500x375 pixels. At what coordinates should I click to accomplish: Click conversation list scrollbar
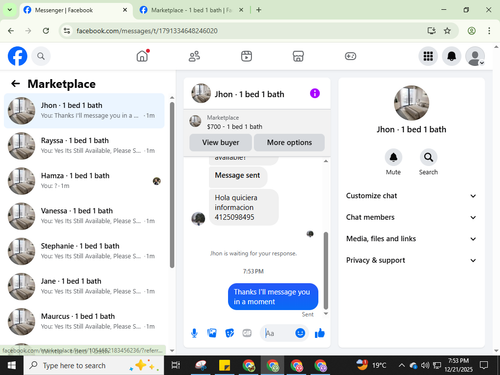pyautogui.click(x=172, y=185)
